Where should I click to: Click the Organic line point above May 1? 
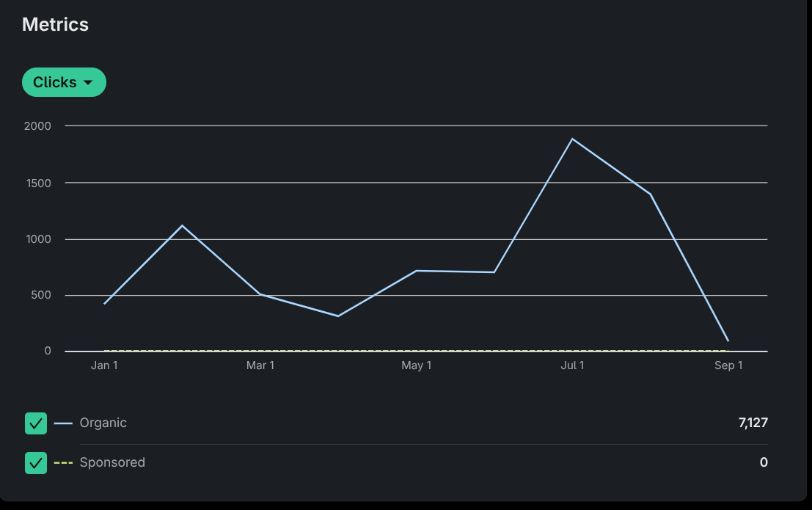pos(416,271)
